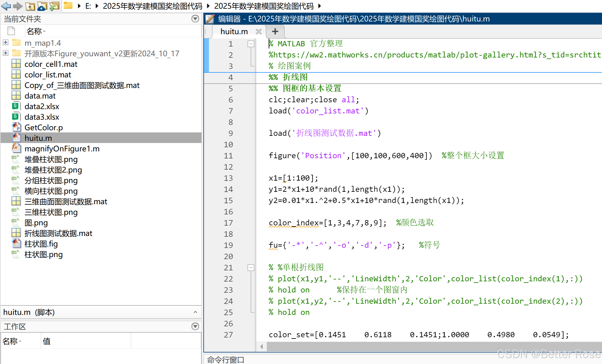The height and width of the screenshot is (364, 602).
Task: Click the browse for folder icon
Action: click(x=42, y=6)
